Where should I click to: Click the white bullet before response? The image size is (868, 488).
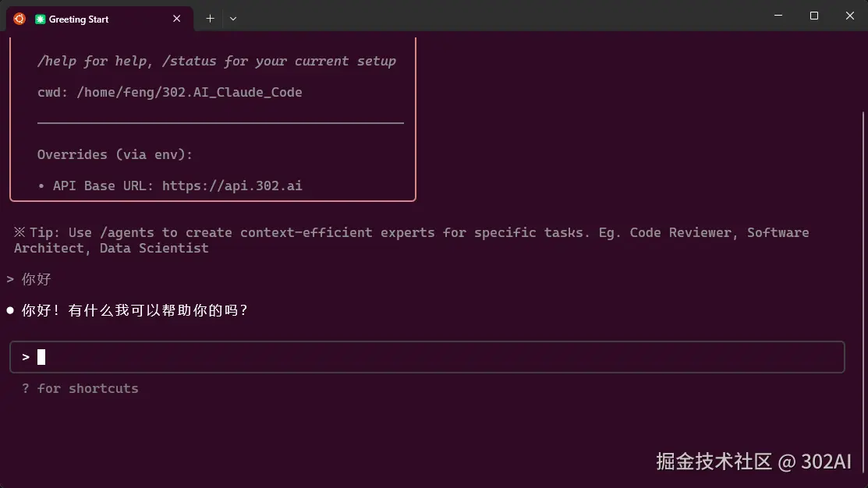[x=10, y=310]
